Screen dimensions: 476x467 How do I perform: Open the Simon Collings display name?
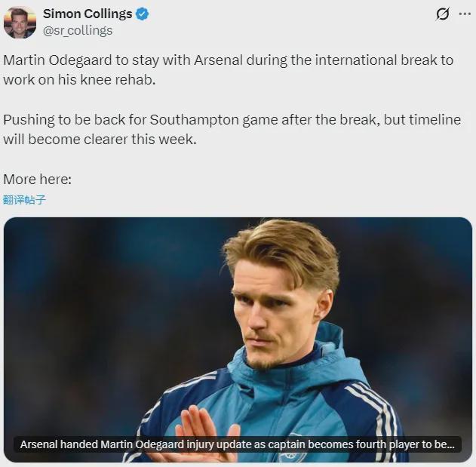point(88,14)
